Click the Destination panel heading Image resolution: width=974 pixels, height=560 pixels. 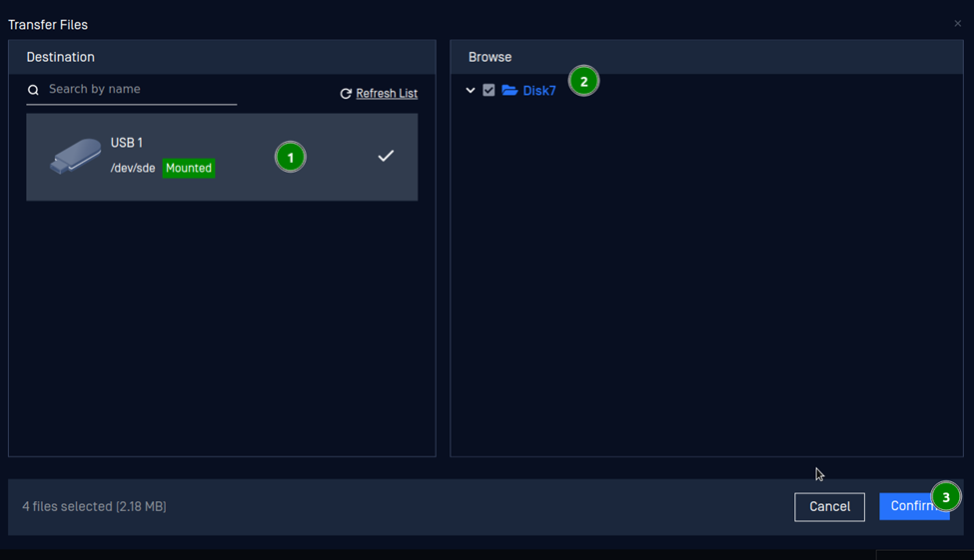[x=60, y=57]
